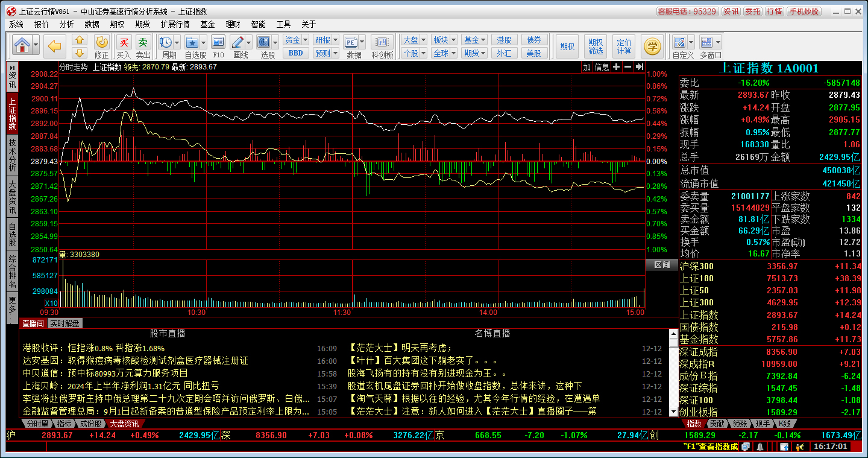Click the red 买入 (buy) icon
This screenshot has width=868, height=458.
coord(124,42)
